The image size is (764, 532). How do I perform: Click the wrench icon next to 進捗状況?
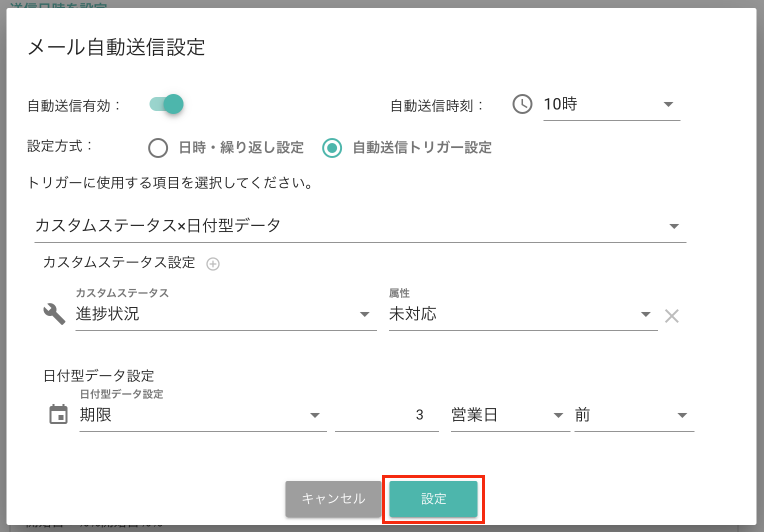pyautogui.click(x=54, y=314)
